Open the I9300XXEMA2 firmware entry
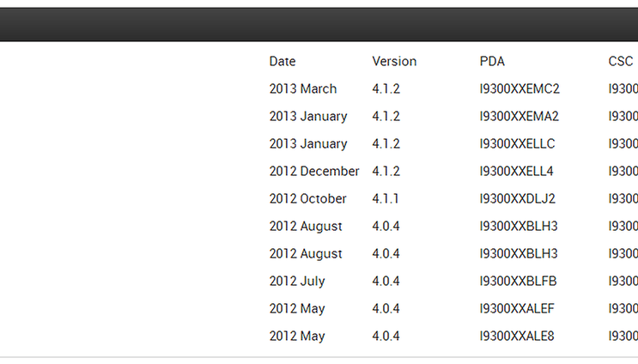638x364 pixels. 520,116
